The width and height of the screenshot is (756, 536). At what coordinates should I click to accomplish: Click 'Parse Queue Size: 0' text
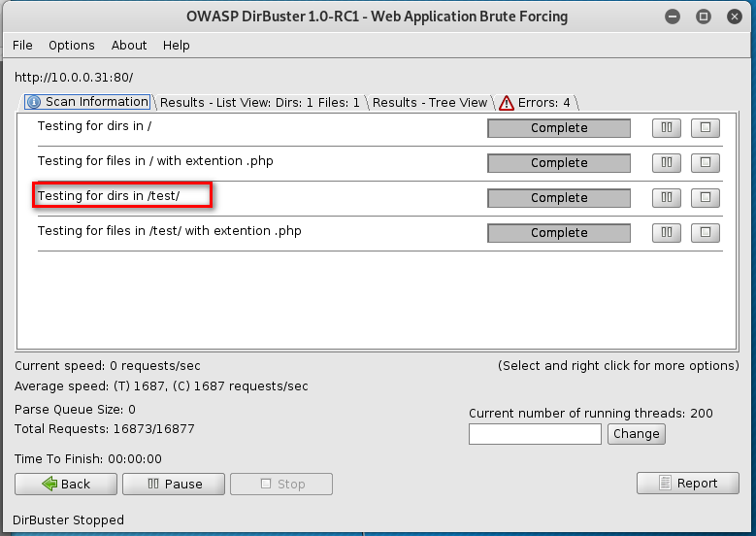pyautogui.click(x=75, y=409)
